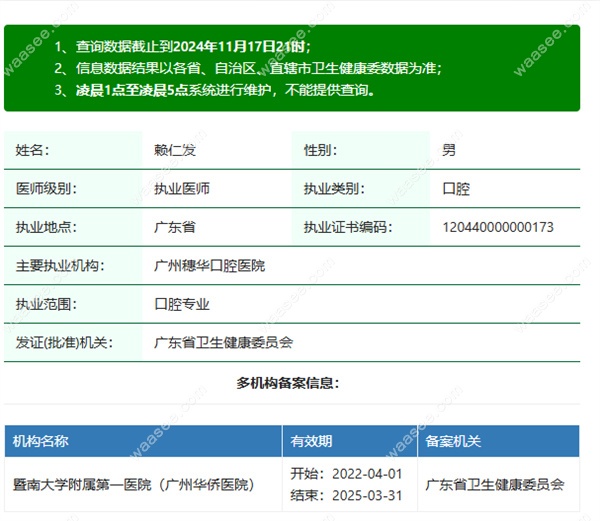Click the 执业证书编码 label

coord(348,227)
